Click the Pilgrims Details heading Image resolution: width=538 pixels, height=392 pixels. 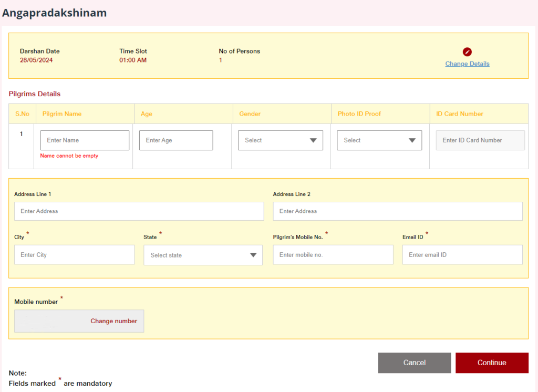click(x=35, y=94)
